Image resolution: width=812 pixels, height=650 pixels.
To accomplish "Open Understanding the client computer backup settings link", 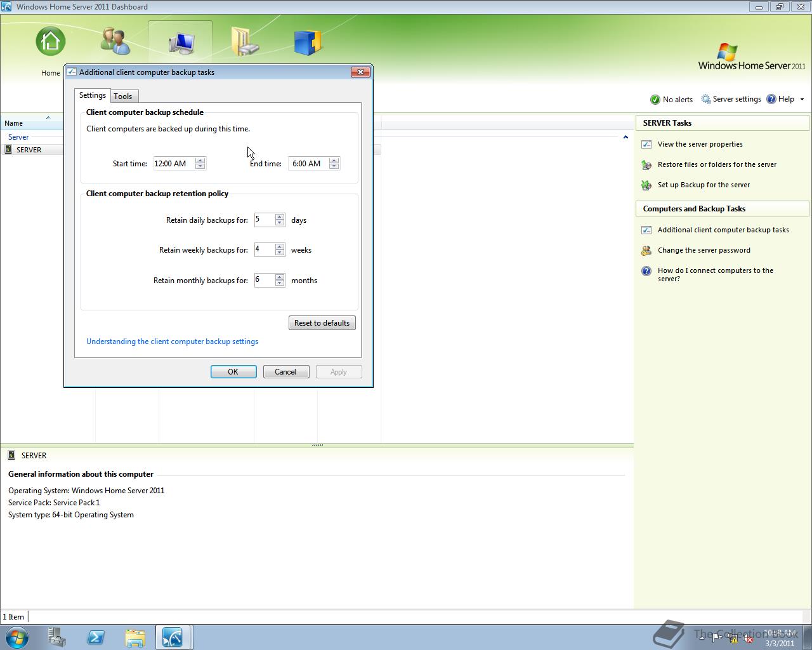I will [173, 342].
